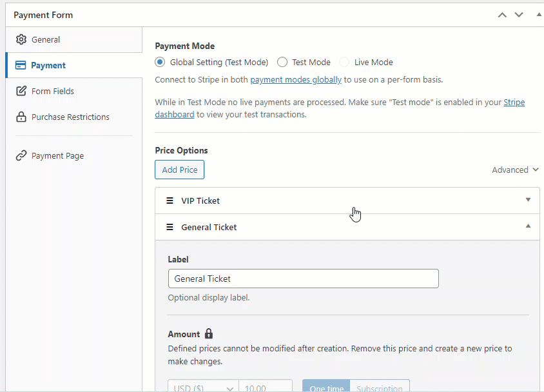Click the Payment Page link icon
Screen dimensions: 544x392
point(20,155)
